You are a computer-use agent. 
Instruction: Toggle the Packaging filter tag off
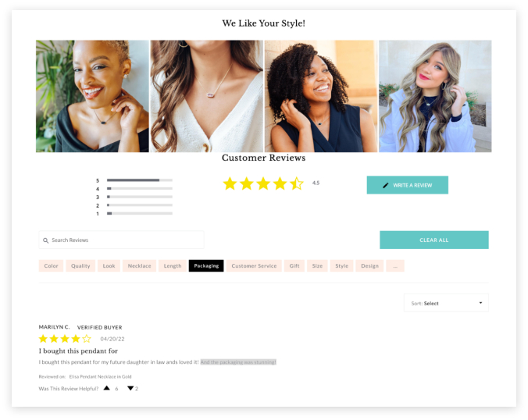point(206,266)
